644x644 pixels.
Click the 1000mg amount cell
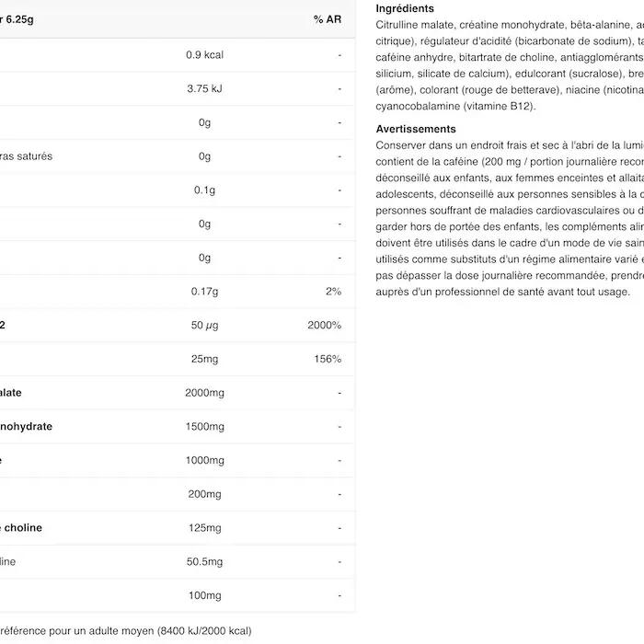pos(204,460)
